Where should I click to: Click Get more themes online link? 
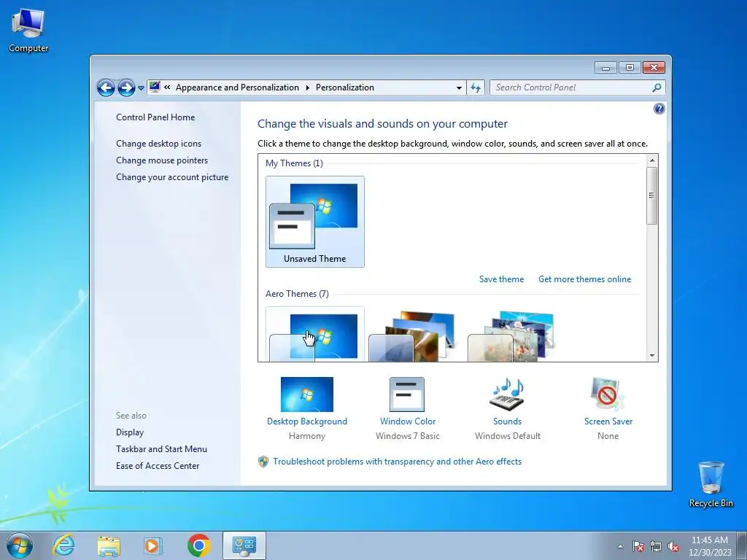[584, 279]
